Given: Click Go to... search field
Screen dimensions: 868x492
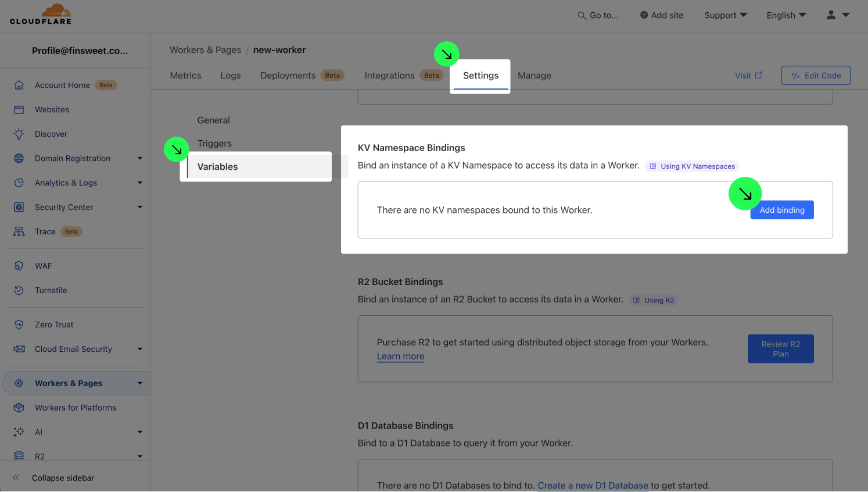Looking at the screenshot, I should pos(598,15).
